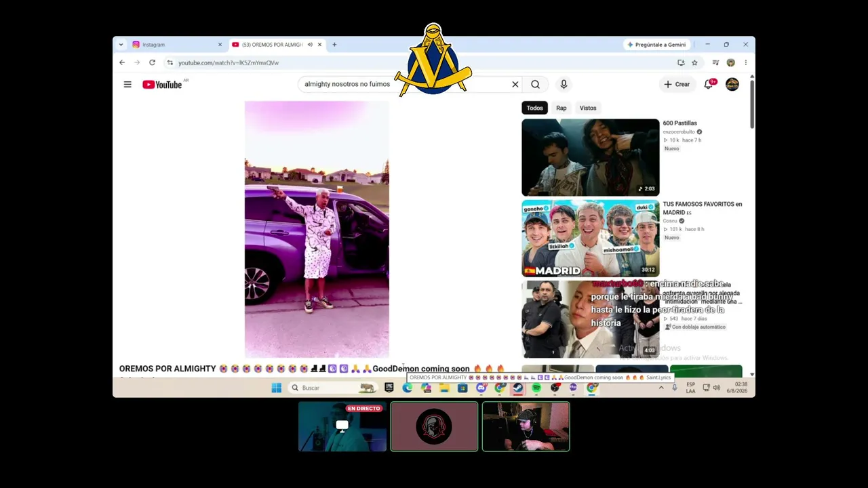Mute the YouTube tab via speaker icon
The height and width of the screenshot is (488, 868).
[310, 45]
